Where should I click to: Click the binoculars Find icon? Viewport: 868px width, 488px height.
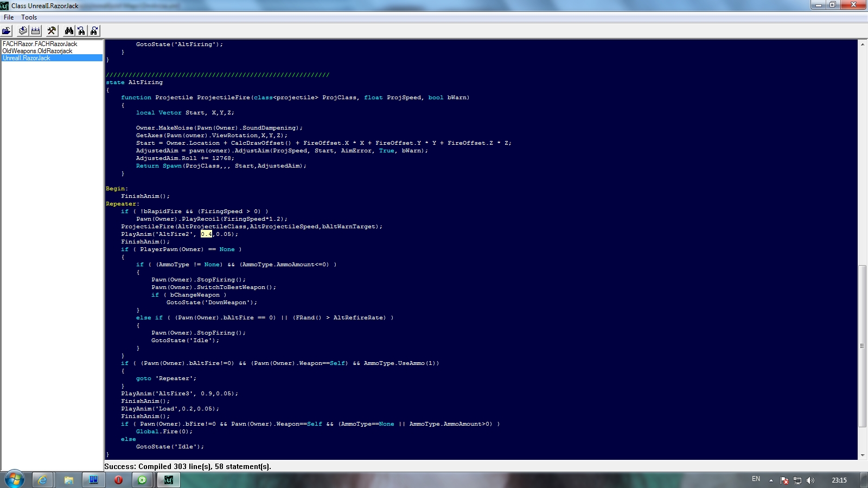coord(69,31)
